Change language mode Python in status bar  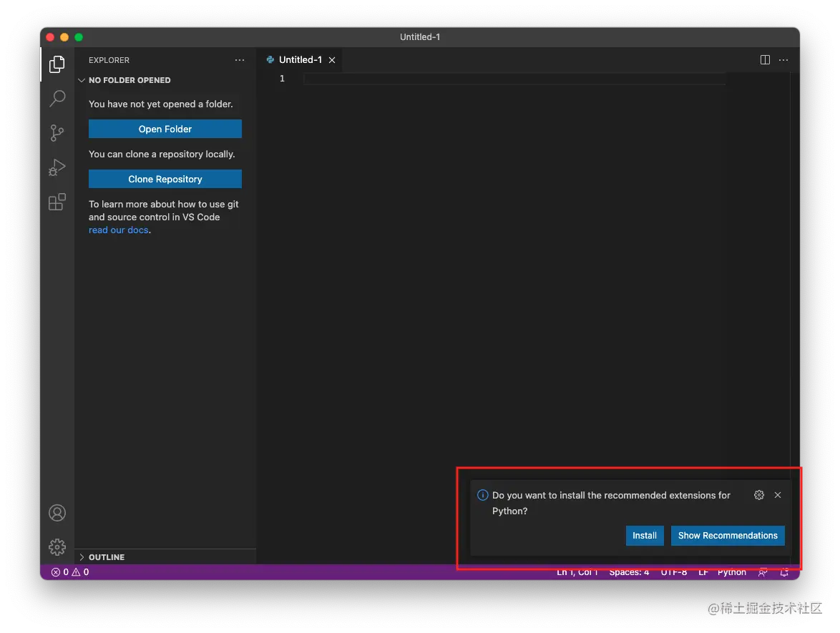(732, 572)
